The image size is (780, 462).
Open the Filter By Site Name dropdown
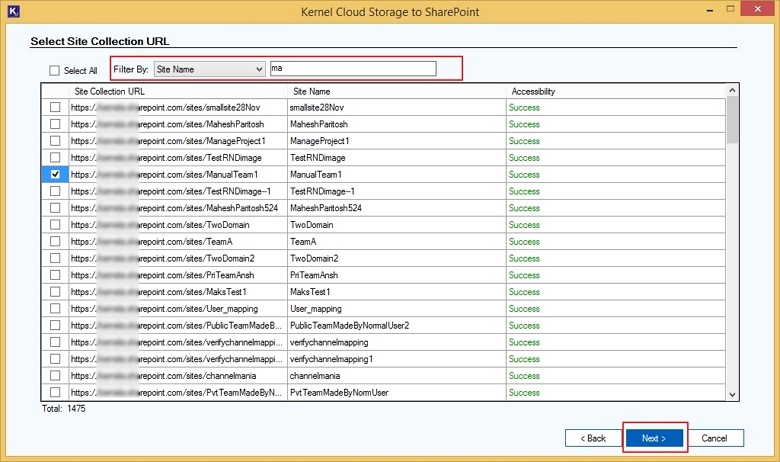coord(209,69)
